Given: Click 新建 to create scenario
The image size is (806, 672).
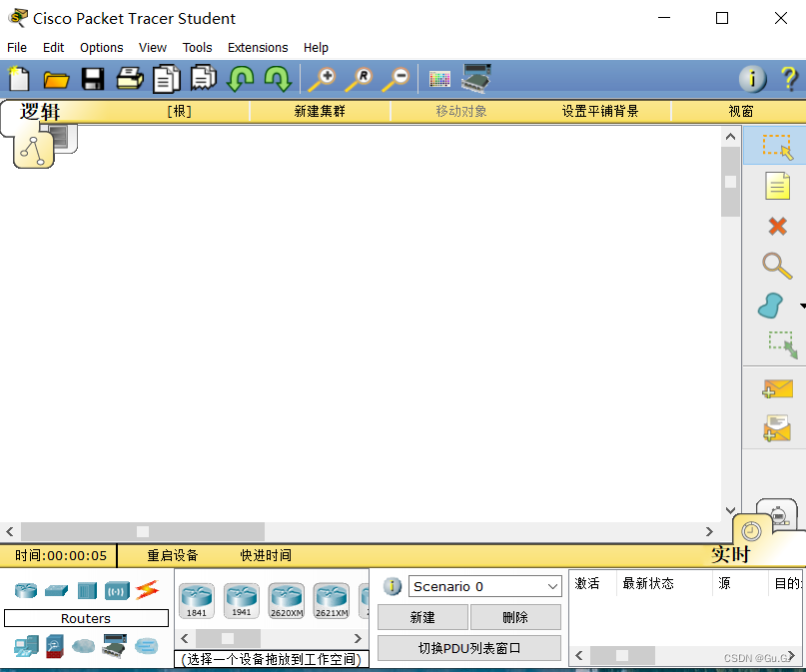Looking at the screenshot, I should [x=422, y=617].
